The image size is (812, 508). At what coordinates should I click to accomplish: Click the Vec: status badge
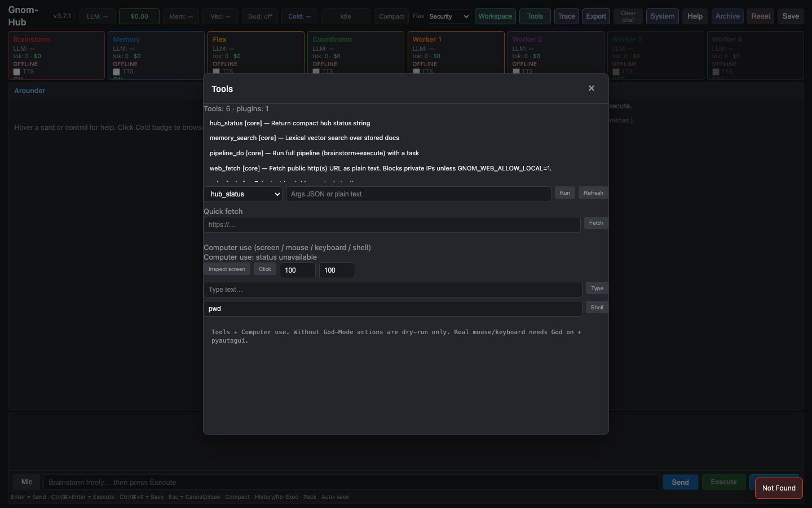220,16
